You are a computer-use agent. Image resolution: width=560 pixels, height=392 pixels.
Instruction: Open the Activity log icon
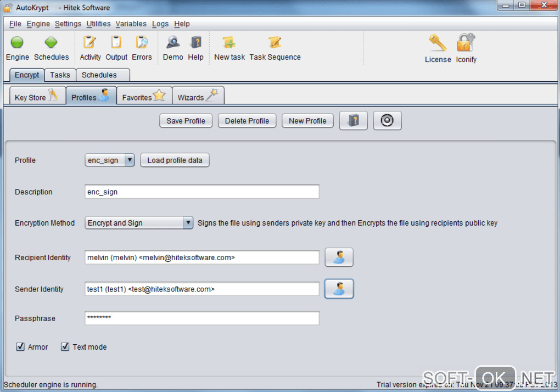tap(89, 42)
